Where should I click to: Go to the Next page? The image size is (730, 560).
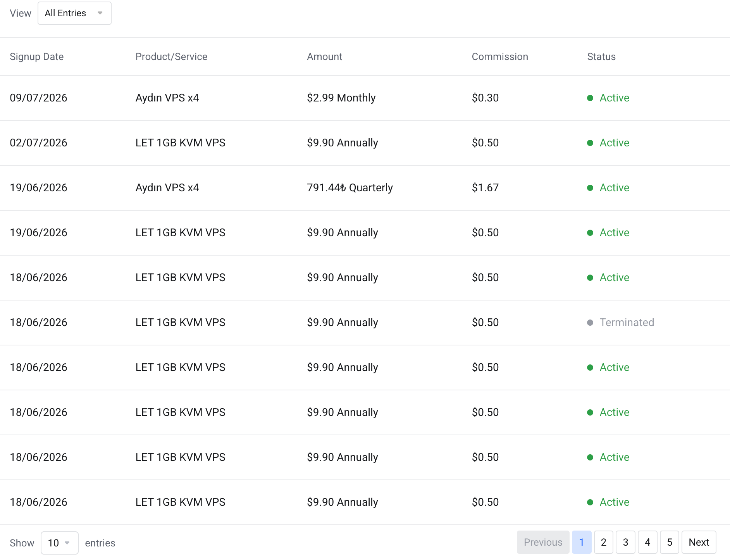tap(699, 542)
